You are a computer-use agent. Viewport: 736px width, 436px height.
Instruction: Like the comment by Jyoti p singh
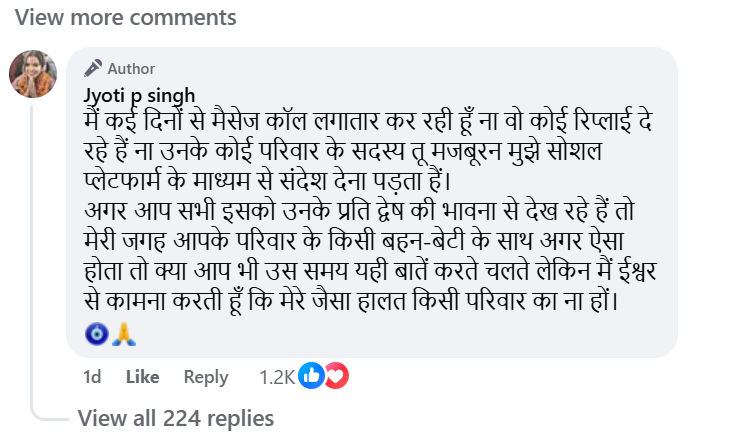[142, 377]
